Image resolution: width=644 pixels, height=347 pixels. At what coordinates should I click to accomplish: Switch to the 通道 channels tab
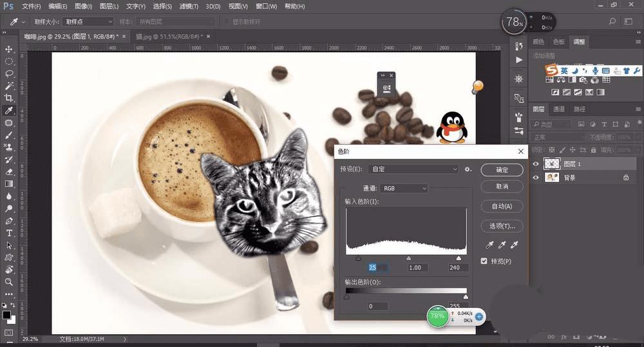point(559,109)
